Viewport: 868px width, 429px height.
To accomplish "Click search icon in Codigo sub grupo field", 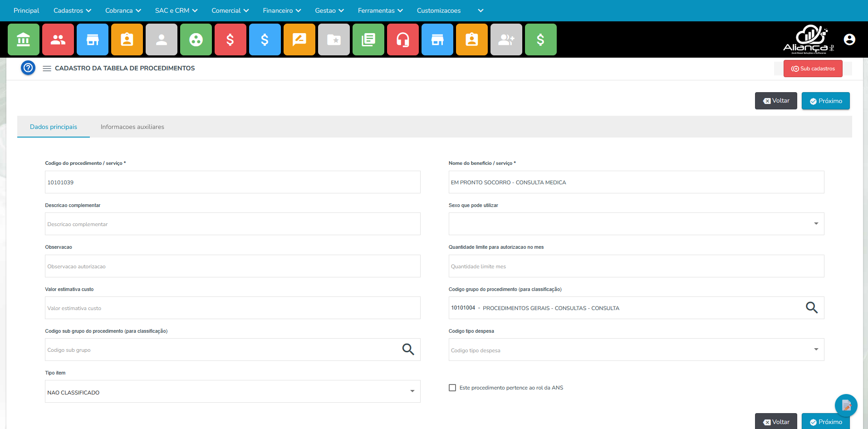I will click(x=408, y=350).
